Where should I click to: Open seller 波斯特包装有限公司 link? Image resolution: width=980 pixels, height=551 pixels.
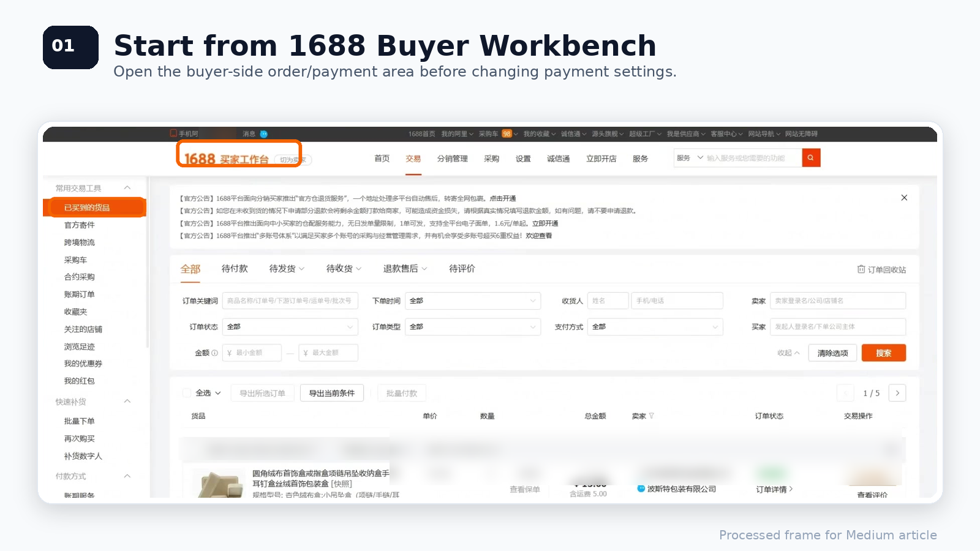682,489
